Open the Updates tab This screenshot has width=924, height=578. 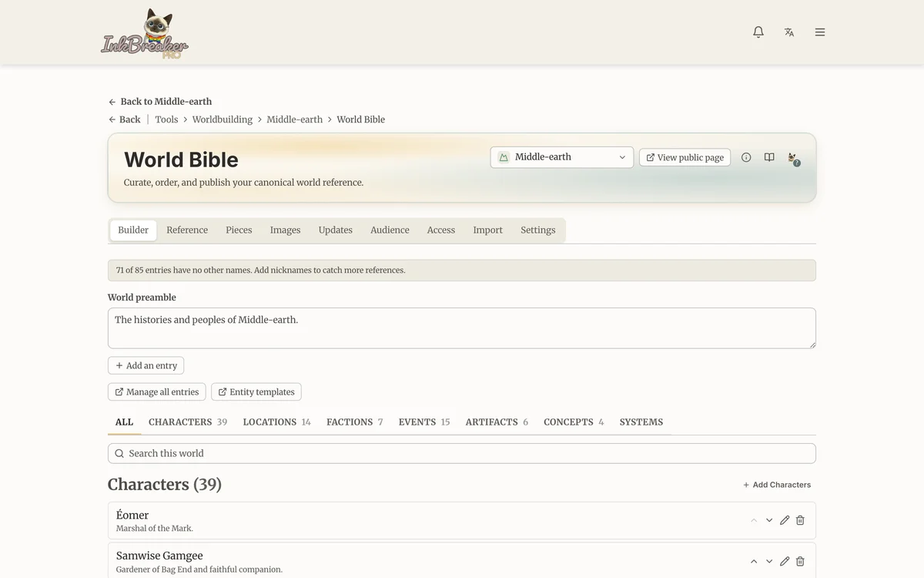click(x=336, y=230)
